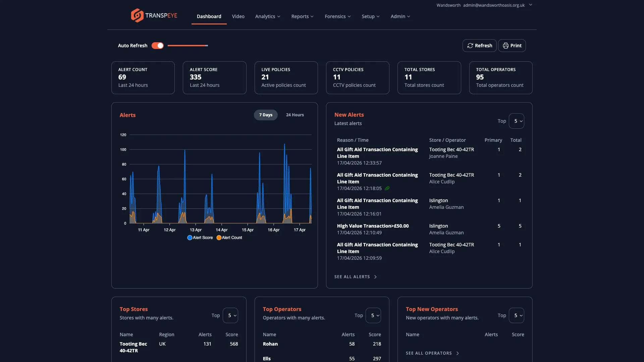Switch the Alerts chart to 24 Hours

[295, 115]
